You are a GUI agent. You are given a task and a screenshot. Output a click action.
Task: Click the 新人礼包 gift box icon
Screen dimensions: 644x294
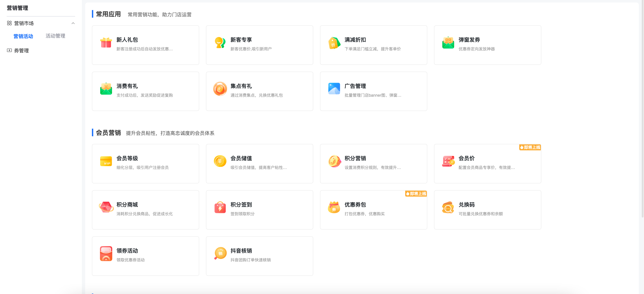click(106, 43)
